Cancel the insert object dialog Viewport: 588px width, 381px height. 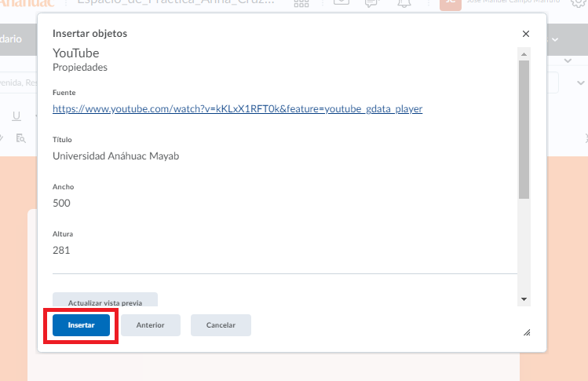coord(221,325)
